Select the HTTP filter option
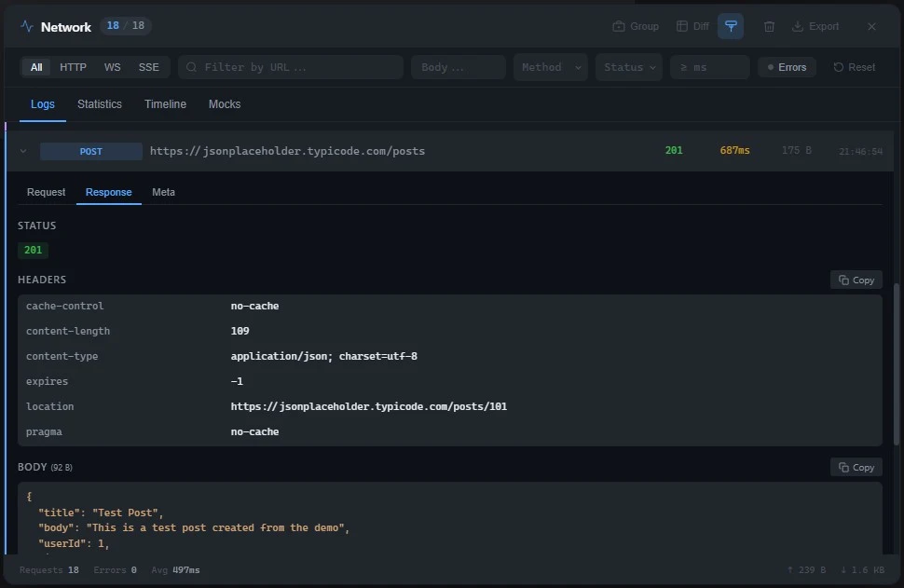This screenshot has height=588, width=904. pyautogui.click(x=74, y=67)
